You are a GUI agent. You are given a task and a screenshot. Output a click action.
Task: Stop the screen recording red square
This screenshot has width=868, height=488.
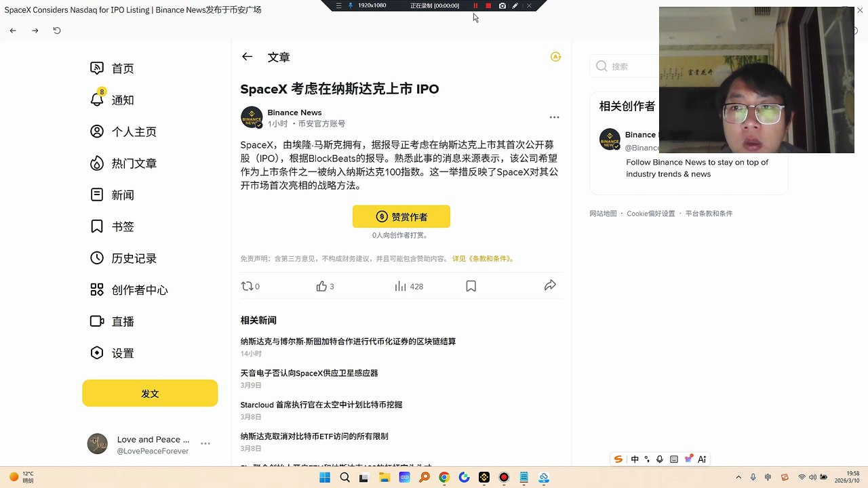pyautogui.click(x=488, y=5)
